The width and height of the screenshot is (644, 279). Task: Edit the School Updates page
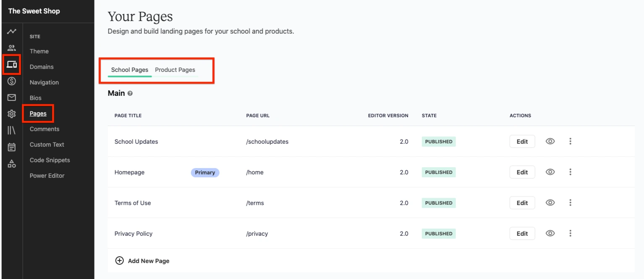(522, 141)
